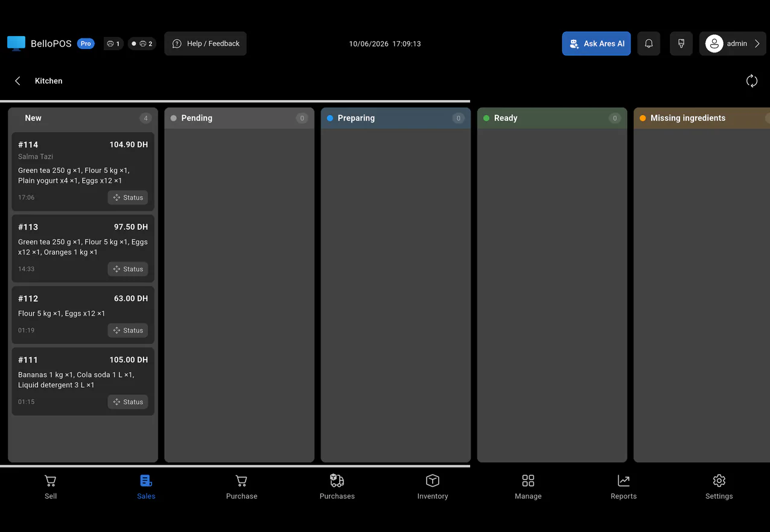This screenshot has height=532, width=770.
Task: Click the New column count badge 4
Action: coord(145,118)
